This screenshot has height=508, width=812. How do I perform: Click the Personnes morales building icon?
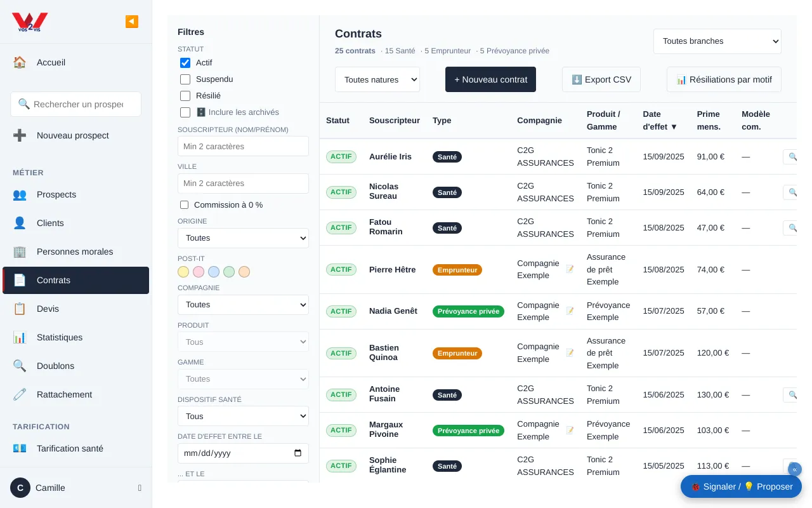(20, 251)
